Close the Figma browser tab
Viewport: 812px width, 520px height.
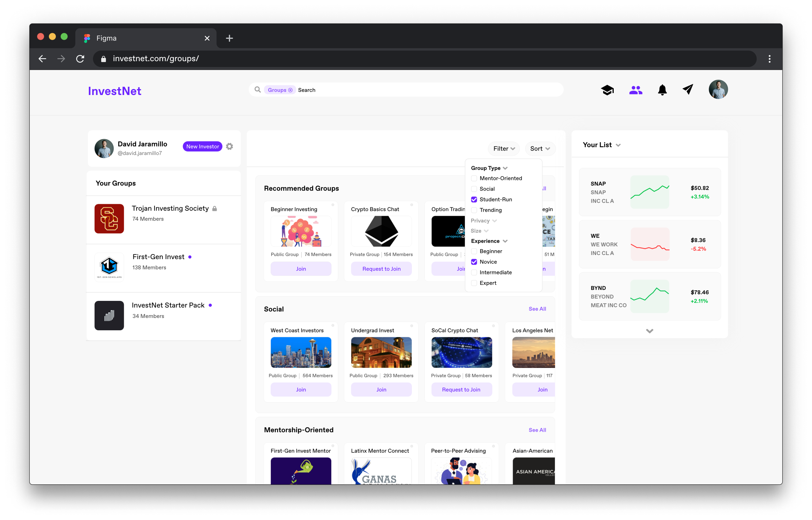coord(207,38)
